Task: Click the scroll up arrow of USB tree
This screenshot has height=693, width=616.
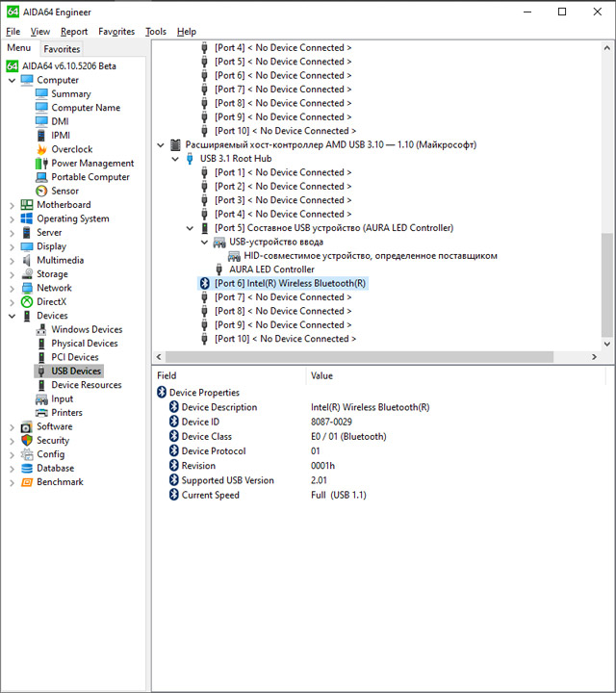Action: pyautogui.click(x=607, y=48)
